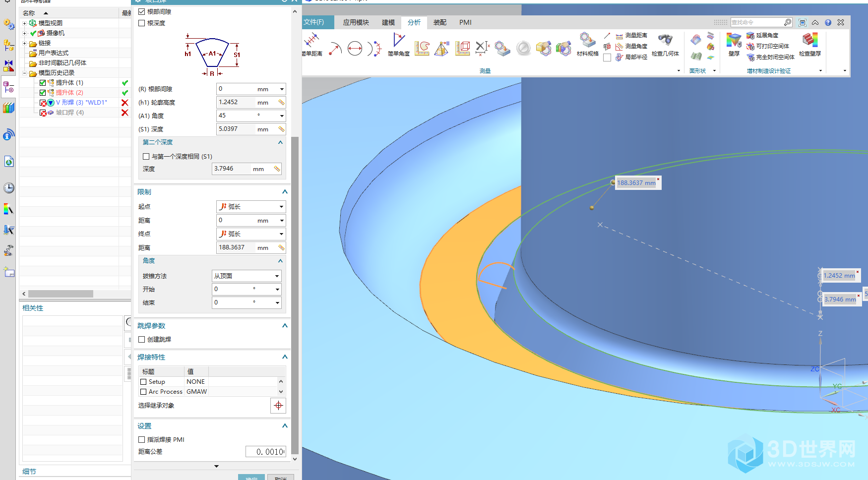Uncheck the 根部间隙 checkbox
Screen dimensions: 868x480
(x=142, y=11)
